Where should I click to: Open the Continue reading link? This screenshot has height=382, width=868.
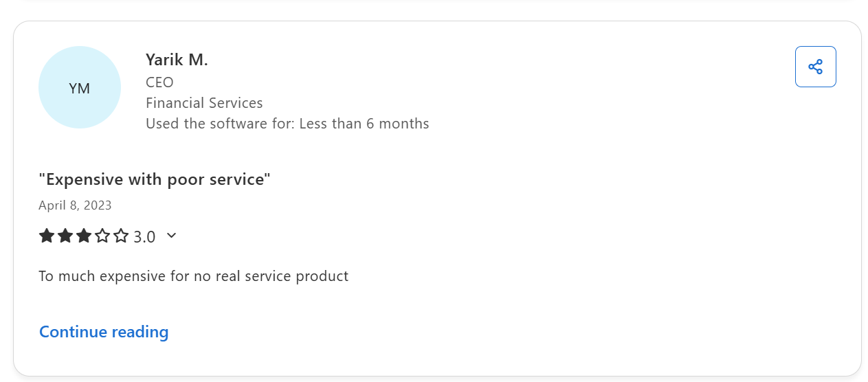coord(104,332)
